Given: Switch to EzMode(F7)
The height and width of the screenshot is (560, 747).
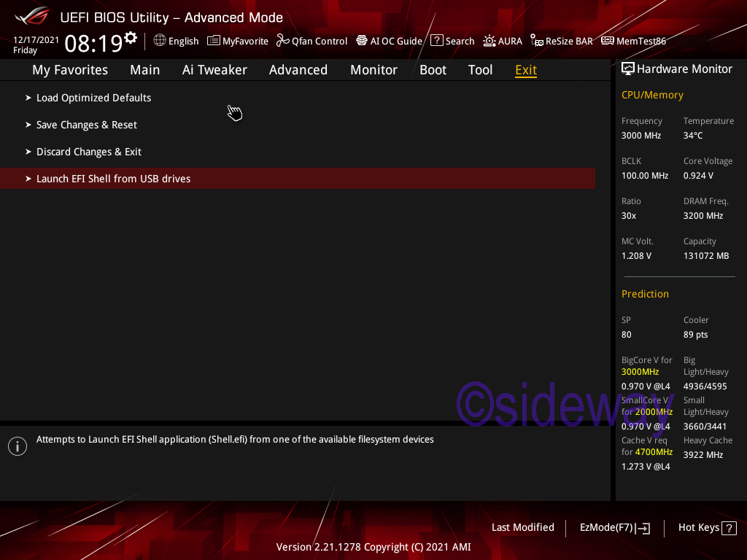Looking at the screenshot, I should pyautogui.click(x=606, y=528).
